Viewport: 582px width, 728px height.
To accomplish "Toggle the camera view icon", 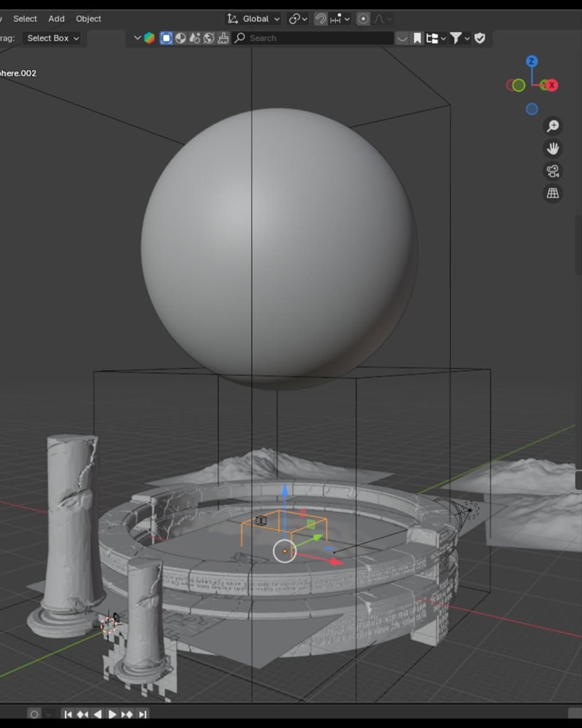I will (x=553, y=171).
